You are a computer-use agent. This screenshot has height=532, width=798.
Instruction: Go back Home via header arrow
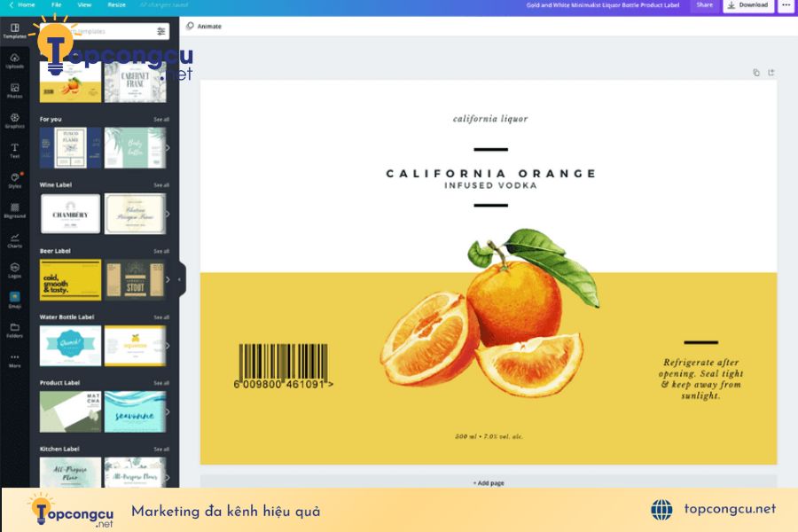click(x=22, y=4)
